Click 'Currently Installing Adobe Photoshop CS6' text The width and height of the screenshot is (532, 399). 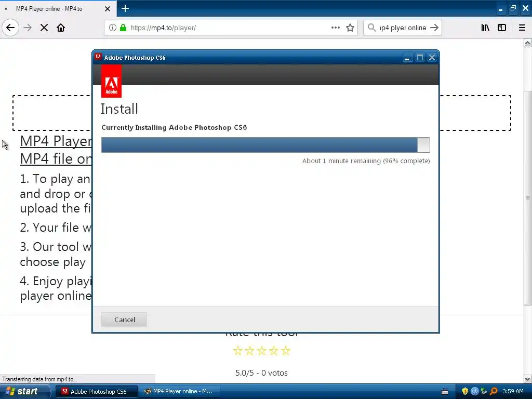coord(174,128)
